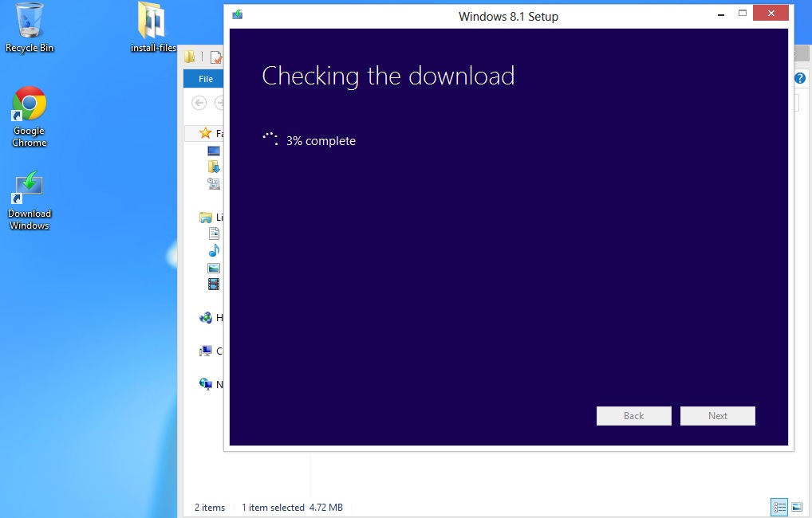
Task: Launch the Google Chrome desktop shortcut
Action: tap(30, 117)
